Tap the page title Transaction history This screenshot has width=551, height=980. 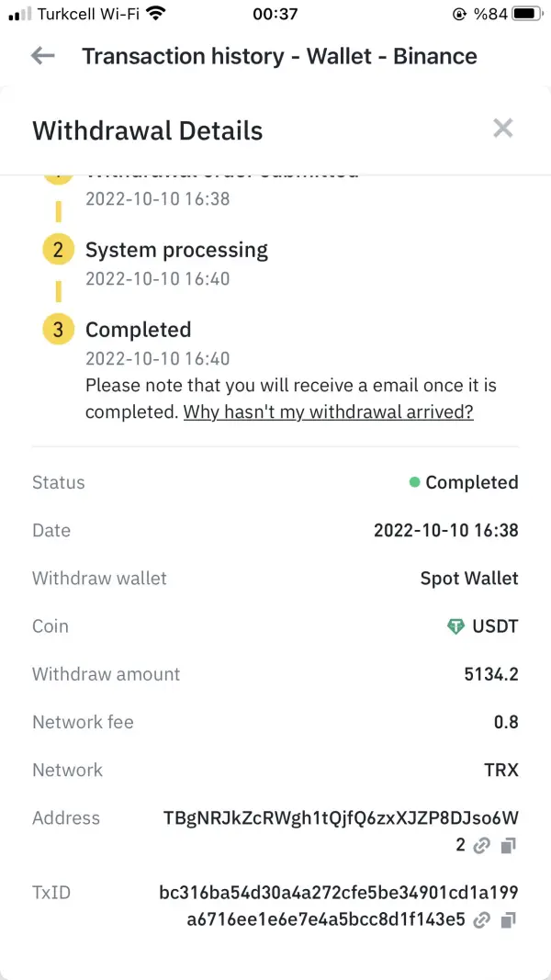point(279,56)
